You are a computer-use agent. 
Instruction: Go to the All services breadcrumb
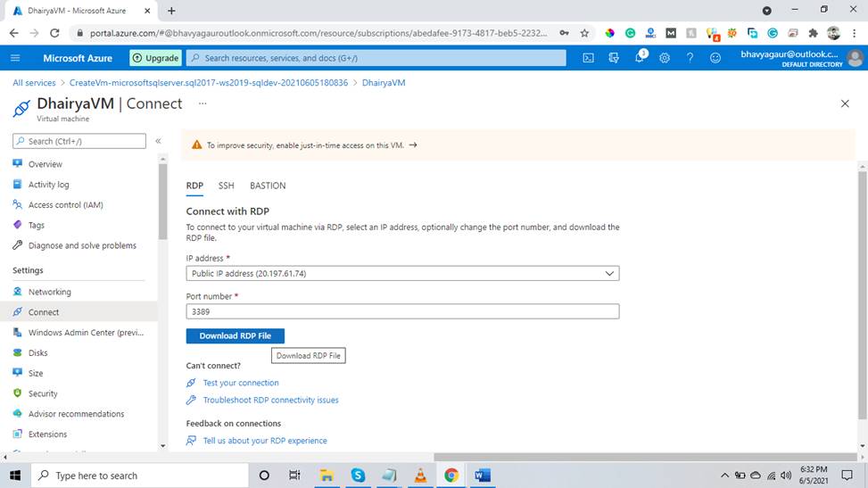(34, 83)
